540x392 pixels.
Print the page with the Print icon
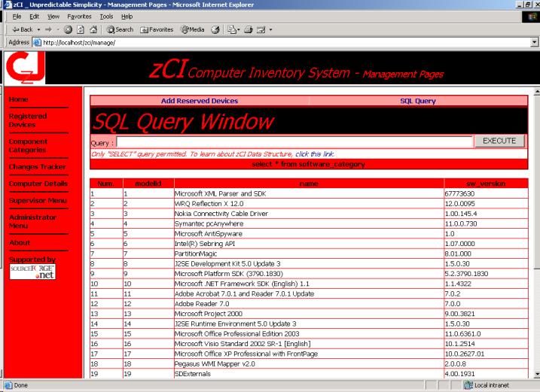(249, 29)
